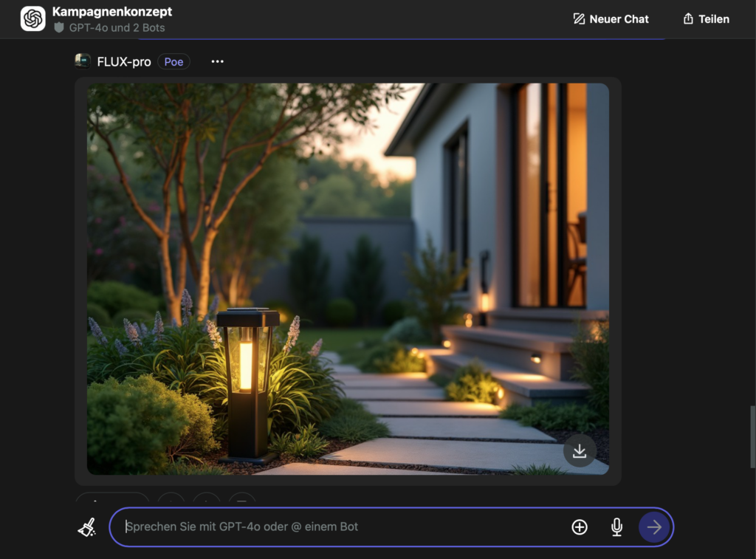Open the FLUX-pro bot name link
The width and height of the screenshot is (756, 559).
coord(123,62)
